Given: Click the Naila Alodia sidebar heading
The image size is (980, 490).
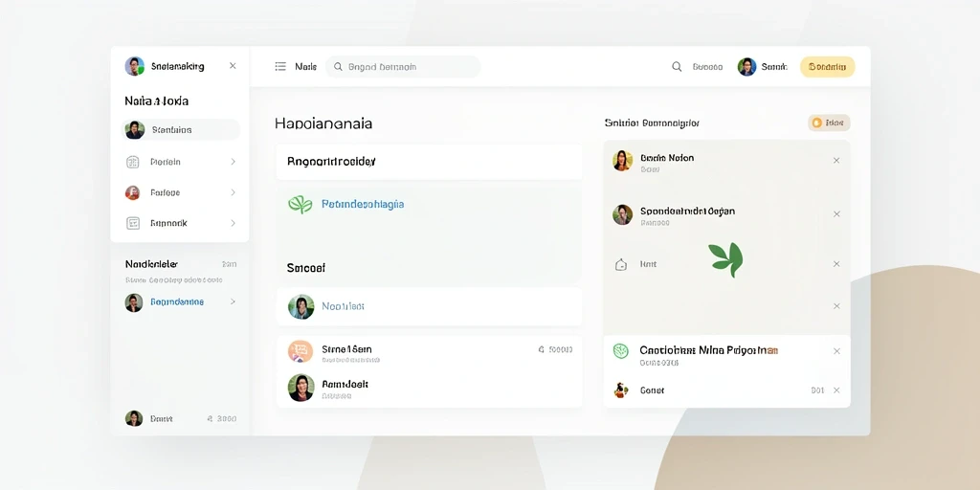Looking at the screenshot, I should [x=156, y=100].
